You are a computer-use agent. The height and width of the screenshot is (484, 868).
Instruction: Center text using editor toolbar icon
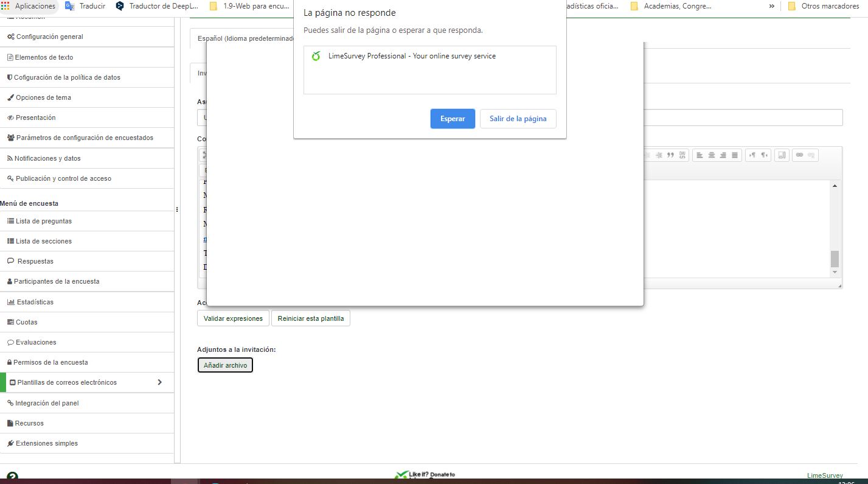[x=711, y=155]
